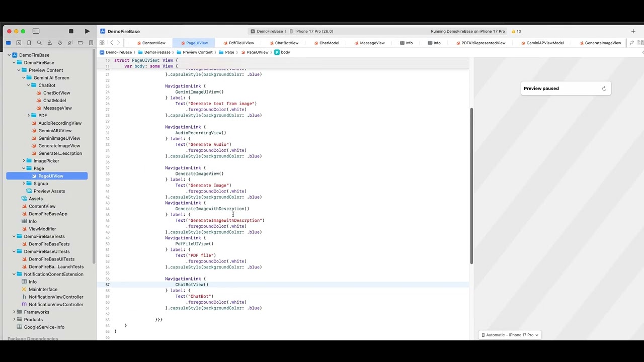This screenshot has height=362, width=644.
Task: Expand the Signup folder
Action: [24, 184]
